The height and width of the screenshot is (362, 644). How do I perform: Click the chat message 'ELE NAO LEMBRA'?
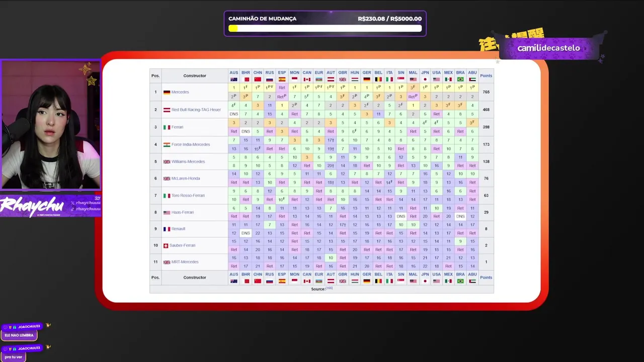(x=19, y=335)
